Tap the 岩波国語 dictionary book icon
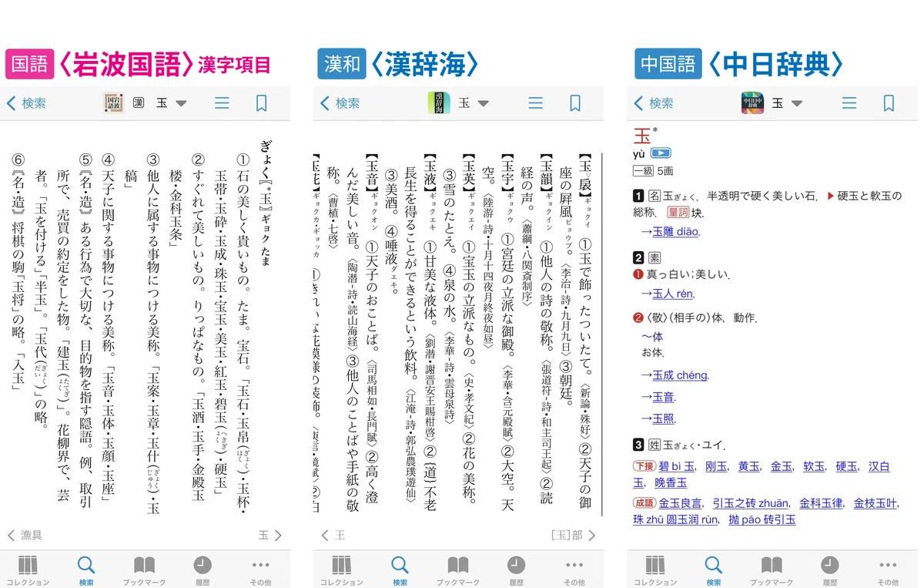This screenshot has height=588, width=924. click(x=113, y=103)
